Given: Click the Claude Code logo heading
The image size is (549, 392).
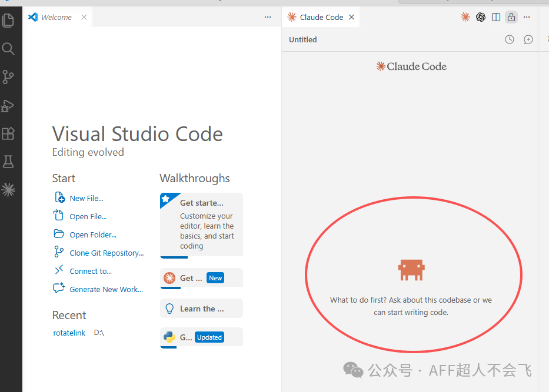Looking at the screenshot, I should pos(411,66).
